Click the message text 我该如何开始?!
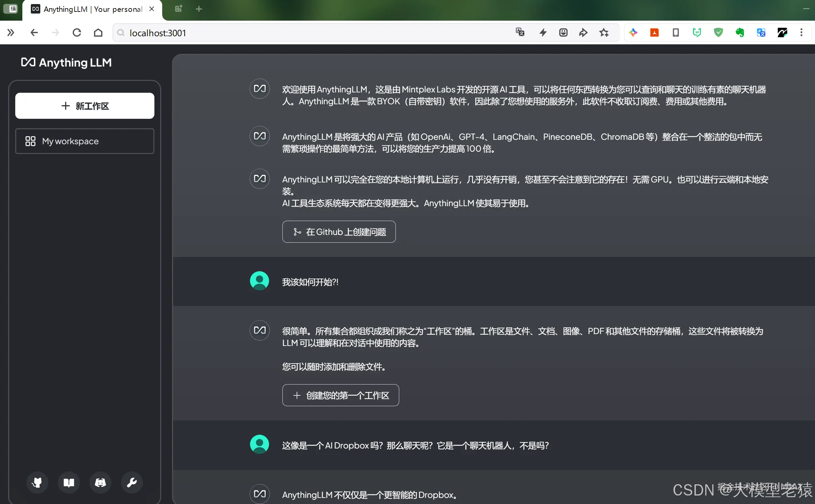The height and width of the screenshot is (504, 815). 310,282
